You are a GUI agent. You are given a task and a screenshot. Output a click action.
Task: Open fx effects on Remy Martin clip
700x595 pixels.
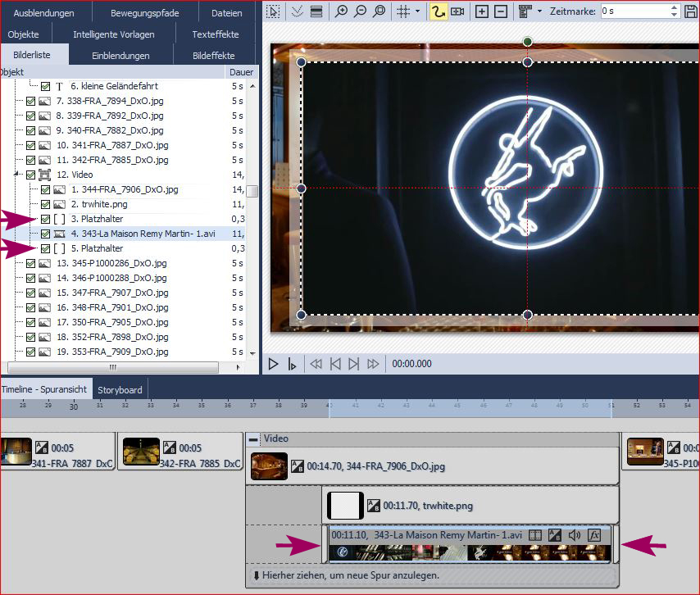tap(595, 535)
